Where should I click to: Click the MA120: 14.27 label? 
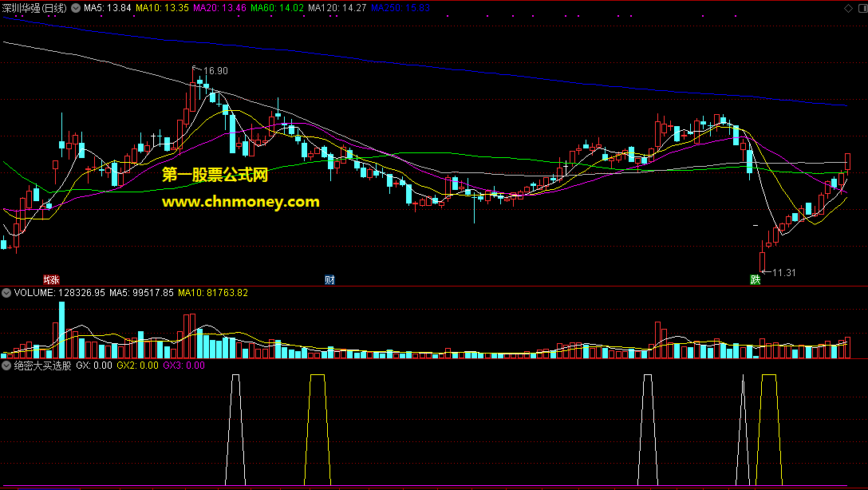pyautogui.click(x=337, y=8)
